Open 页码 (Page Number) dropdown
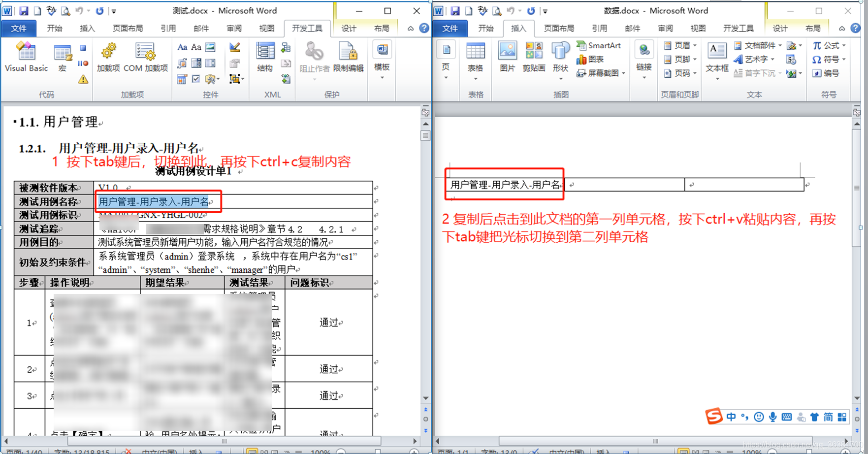The image size is (868, 454). pyautogui.click(x=680, y=73)
